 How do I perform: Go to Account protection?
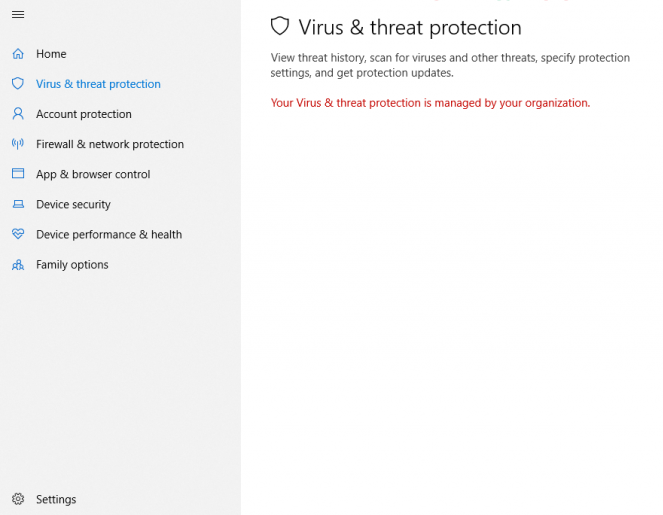84,114
